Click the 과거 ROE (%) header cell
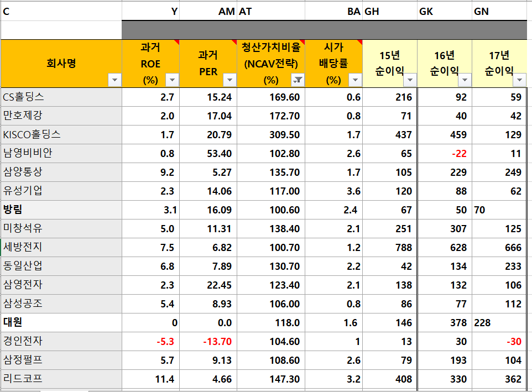The width and height of the screenshot is (532, 392). [x=150, y=64]
